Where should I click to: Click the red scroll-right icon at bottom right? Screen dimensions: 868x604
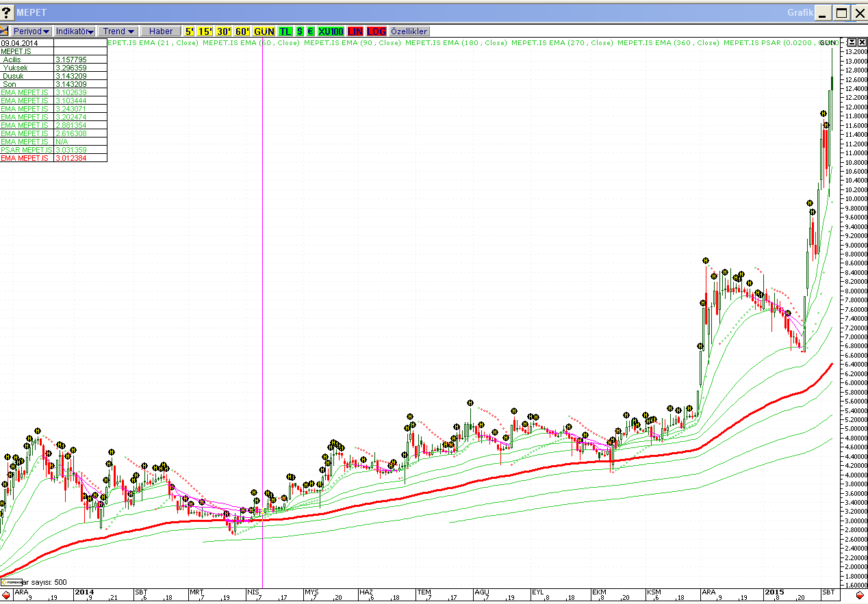tap(860, 596)
